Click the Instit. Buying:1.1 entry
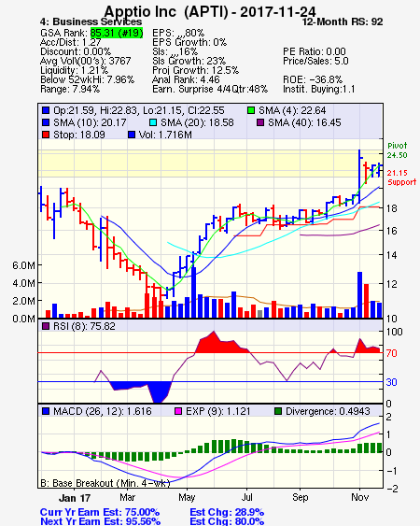This screenshot has width=420, height=526. [x=319, y=90]
